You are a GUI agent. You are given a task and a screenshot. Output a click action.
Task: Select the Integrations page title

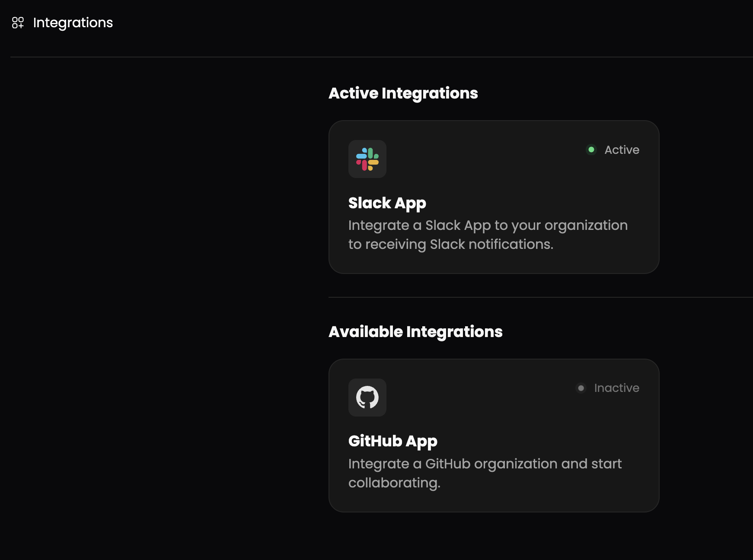pos(72,22)
